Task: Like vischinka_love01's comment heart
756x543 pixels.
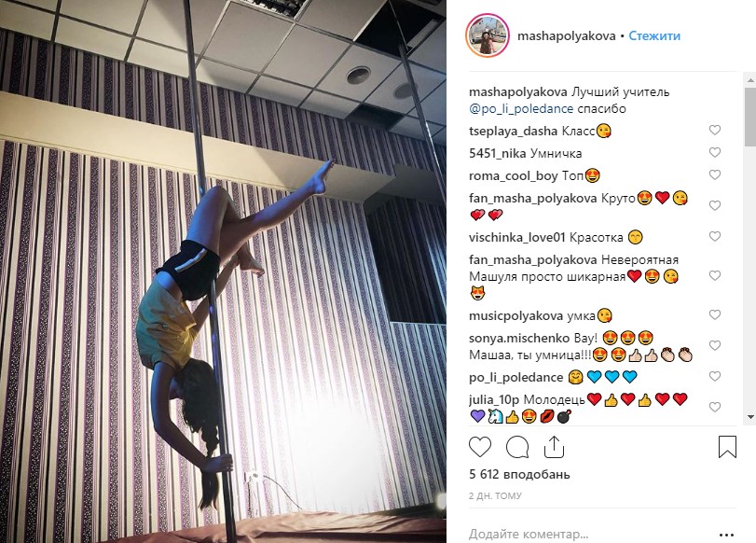Action: [x=715, y=236]
